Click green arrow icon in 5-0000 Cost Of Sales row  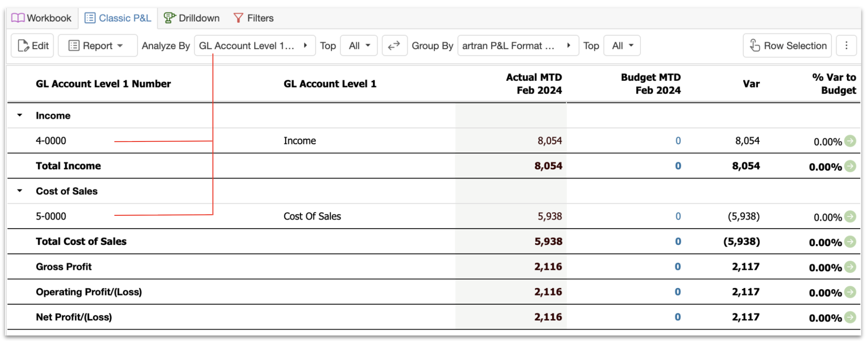850,216
